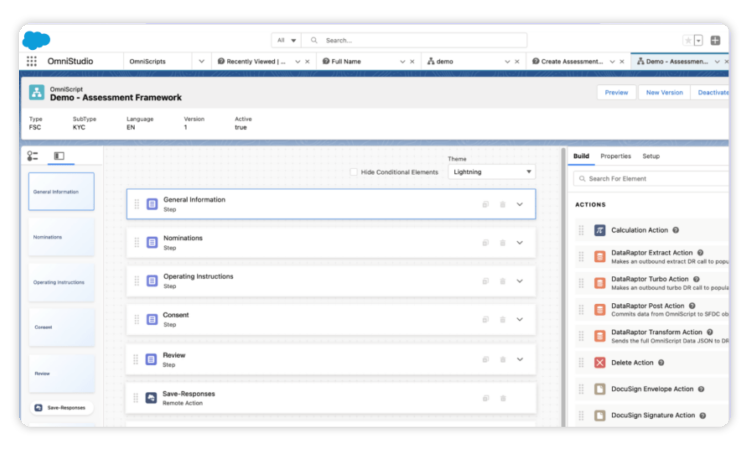
Task: Open the Theme Lightning dropdown
Action: tap(491, 172)
